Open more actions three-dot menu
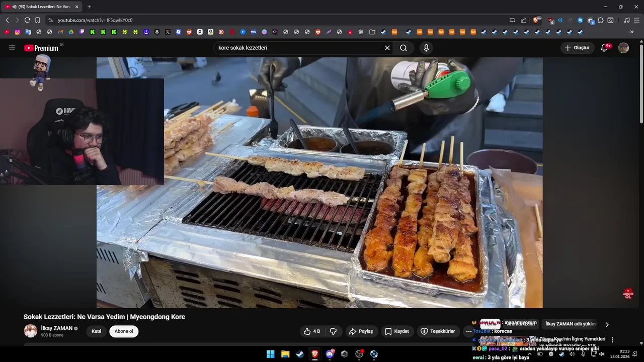The image size is (644, 362). [469, 331]
